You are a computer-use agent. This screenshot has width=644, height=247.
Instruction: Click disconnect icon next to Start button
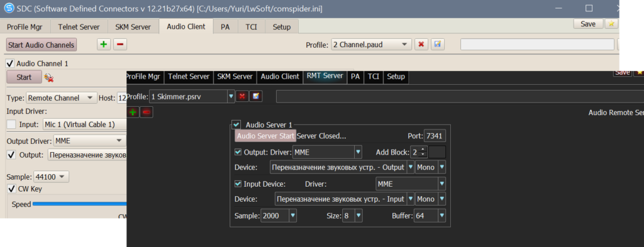coord(49,77)
